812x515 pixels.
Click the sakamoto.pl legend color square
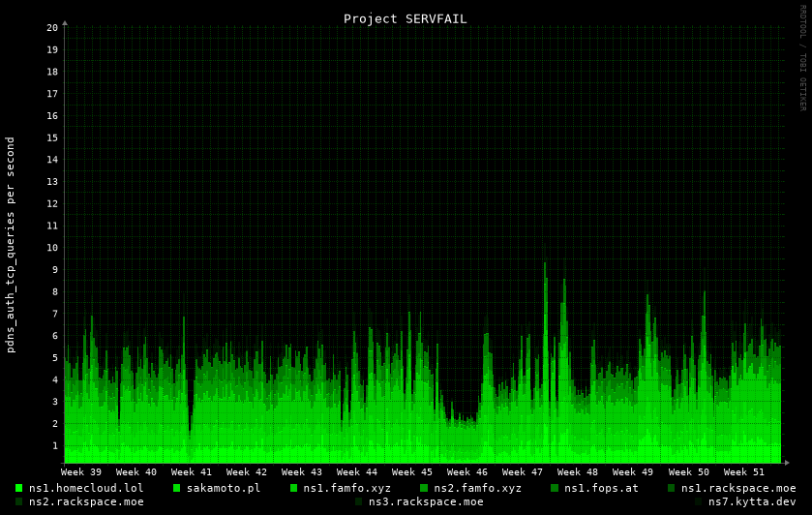(176, 488)
